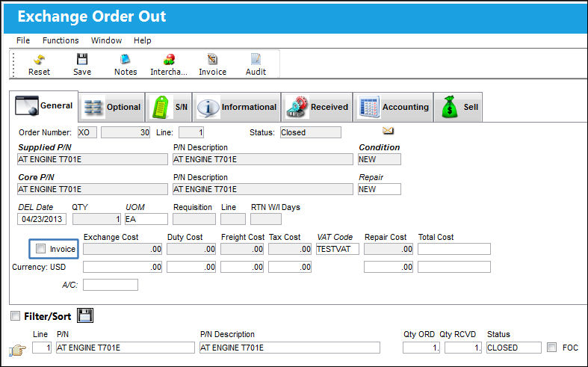Image resolution: width=588 pixels, height=367 pixels.
Task: Tick the Invoice checkbox
Action: [x=40, y=248]
